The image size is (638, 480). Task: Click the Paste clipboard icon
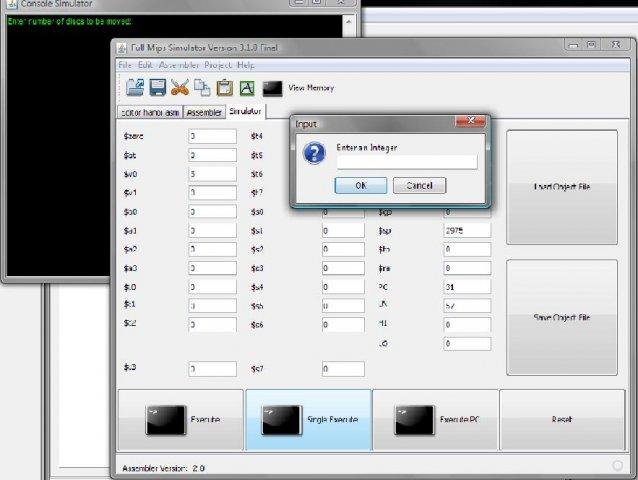pos(224,87)
